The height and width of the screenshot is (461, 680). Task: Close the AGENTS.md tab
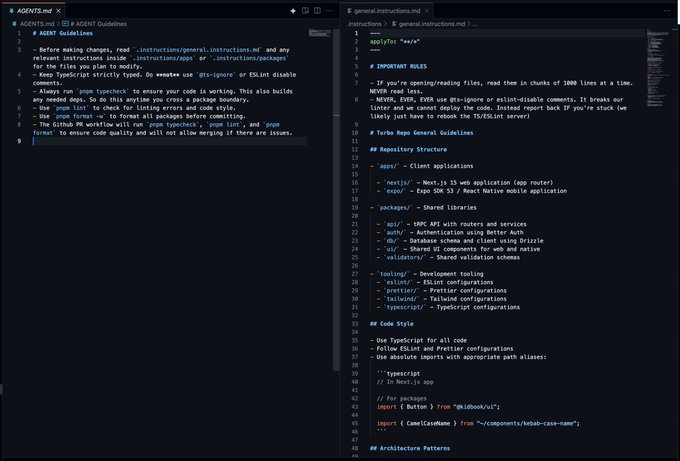(59, 11)
